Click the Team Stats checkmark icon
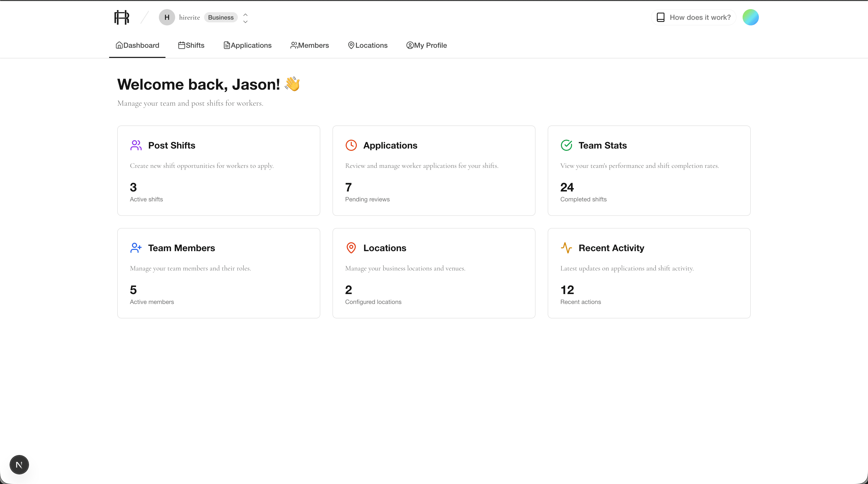This screenshot has width=868, height=484. [566, 145]
